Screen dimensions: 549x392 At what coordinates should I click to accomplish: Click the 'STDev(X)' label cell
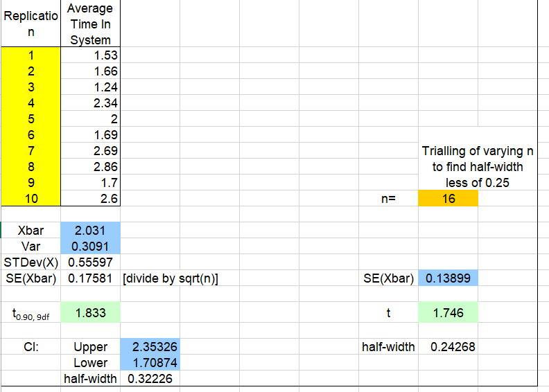pos(31,262)
